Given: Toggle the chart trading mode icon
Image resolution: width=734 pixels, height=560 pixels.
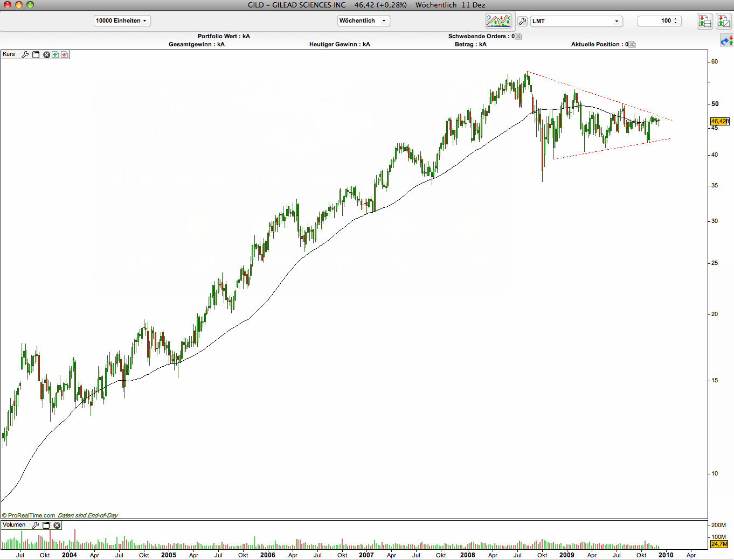Looking at the screenshot, I should coord(498,21).
